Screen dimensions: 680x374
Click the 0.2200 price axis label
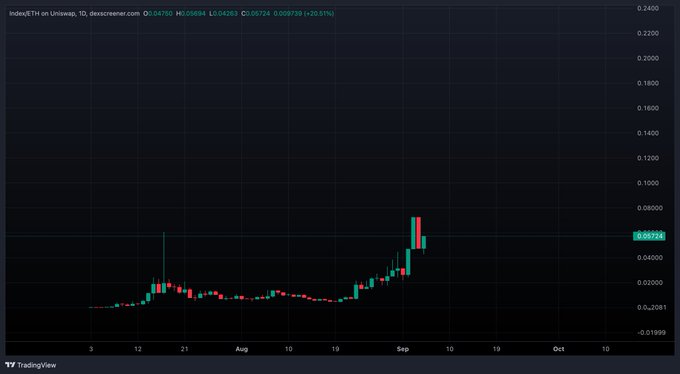tap(649, 33)
